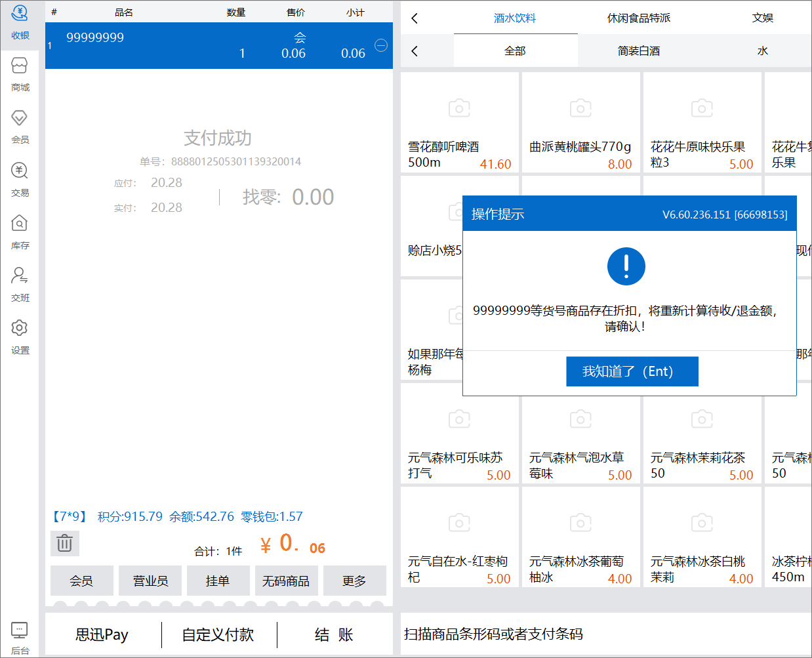Click the camera placeholder of 元气森林冰茶白桃茉莉
812x658 pixels.
[x=702, y=522]
